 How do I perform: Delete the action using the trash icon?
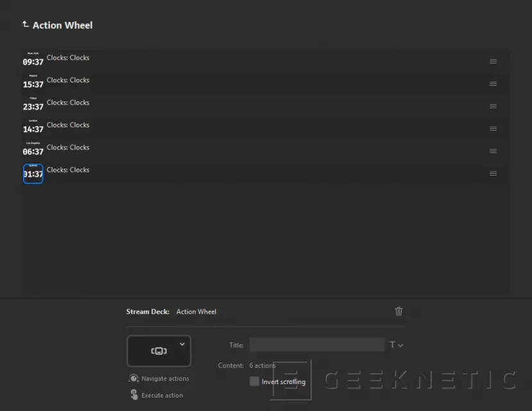(399, 311)
